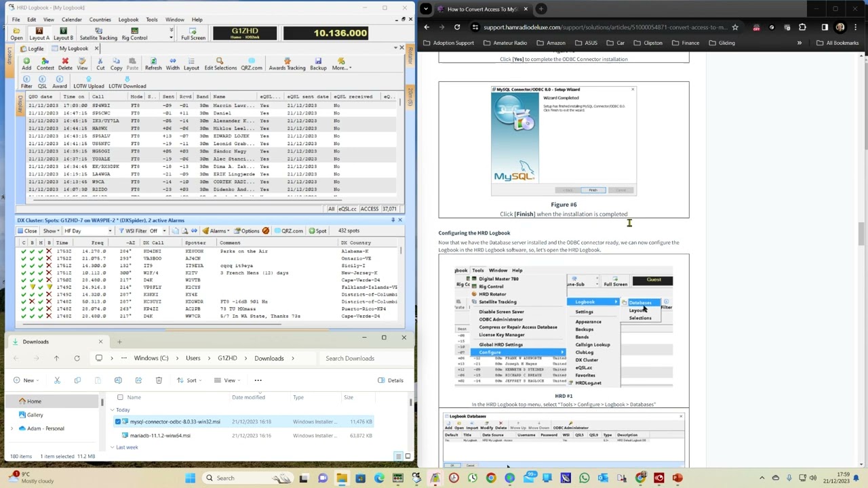868x488 pixels.
Task: Click the Cut icon in File Explorer
Action: (x=57, y=380)
